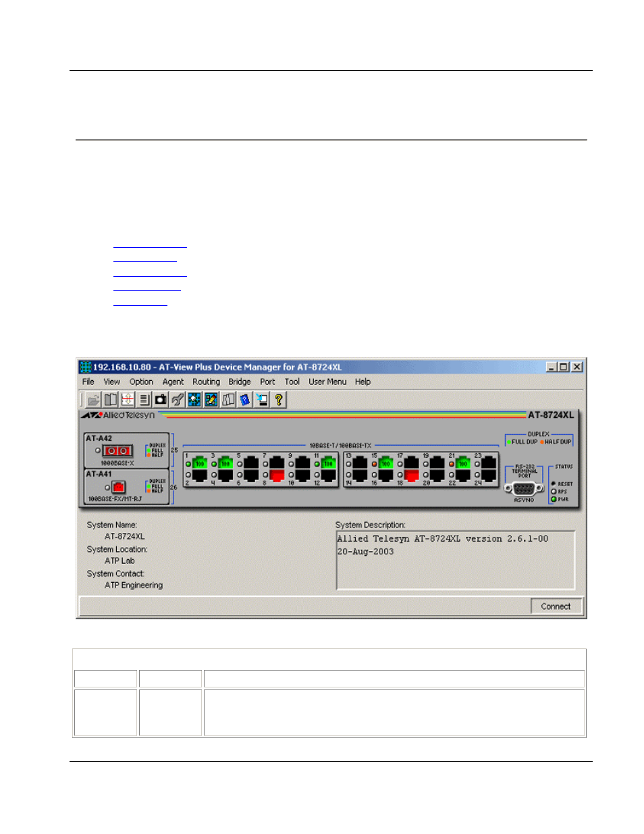The image size is (644, 834).
Task: Click the 1000BASE-X module label
Action: (117, 463)
